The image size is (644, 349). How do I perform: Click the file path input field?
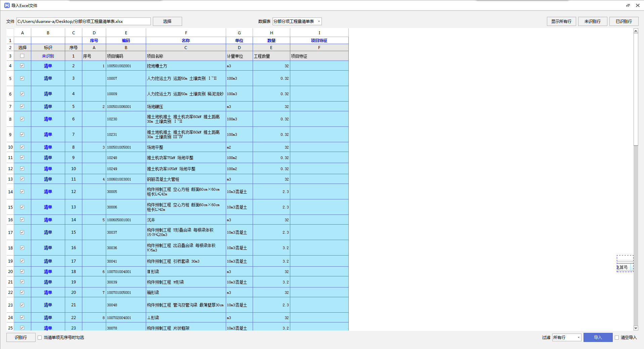83,22
